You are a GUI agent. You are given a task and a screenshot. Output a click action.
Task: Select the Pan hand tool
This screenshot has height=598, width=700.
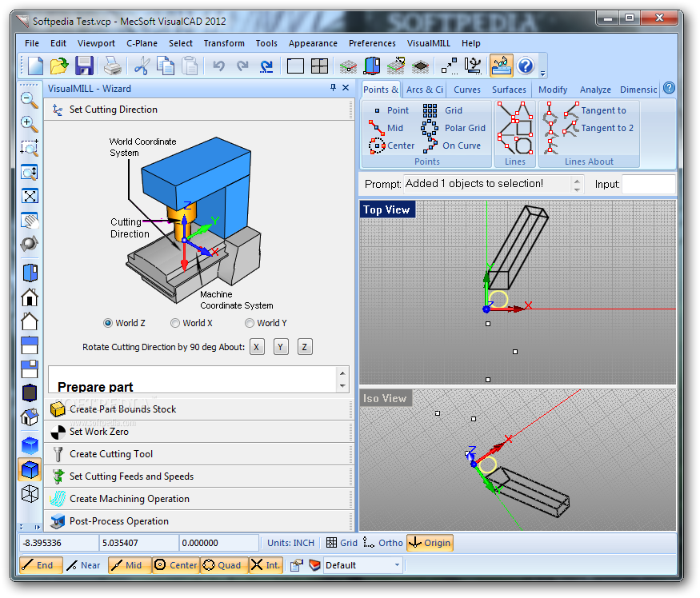click(30, 220)
